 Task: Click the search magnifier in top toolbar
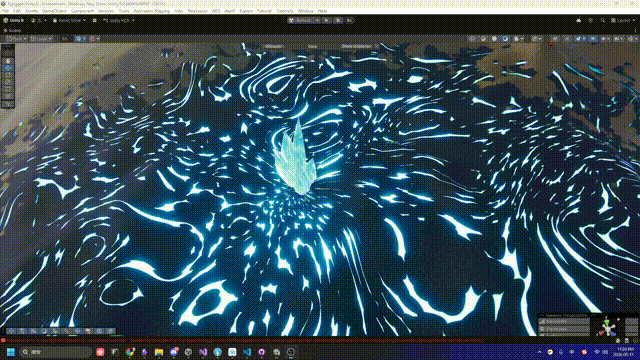(602, 20)
